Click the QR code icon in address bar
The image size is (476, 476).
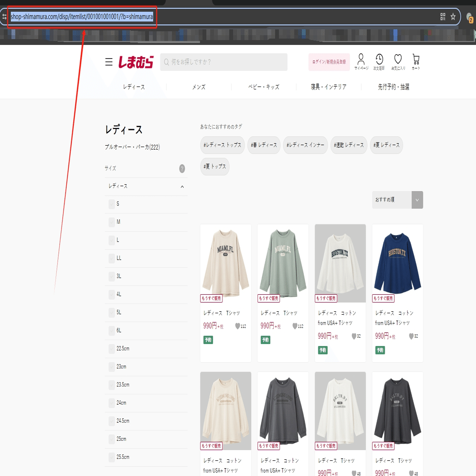pos(443,17)
